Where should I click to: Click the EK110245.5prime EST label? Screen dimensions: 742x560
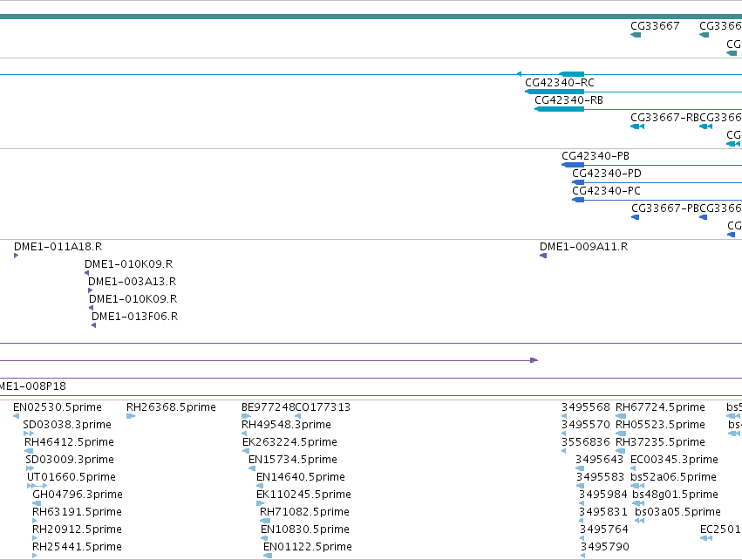(x=303, y=495)
